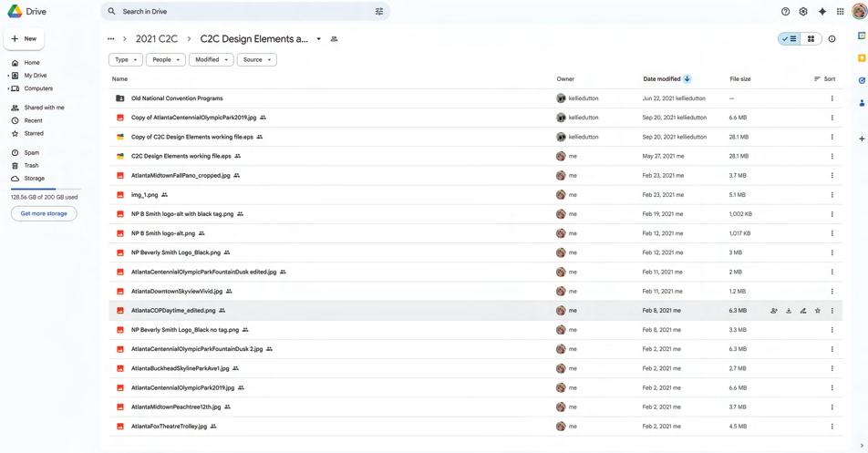The height and width of the screenshot is (453, 868).
Task: Select AtlantaDowntownSkyviewVivid.jpg file
Action: tap(476, 292)
